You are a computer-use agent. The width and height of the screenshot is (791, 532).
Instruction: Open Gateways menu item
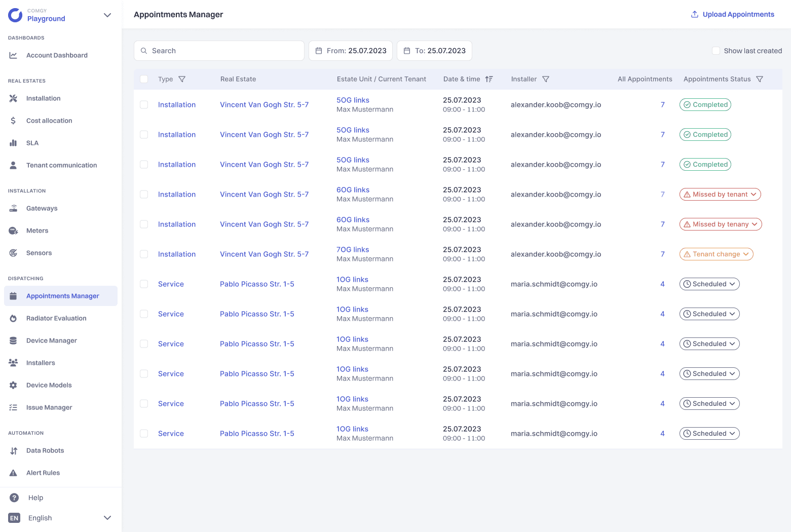click(61, 208)
